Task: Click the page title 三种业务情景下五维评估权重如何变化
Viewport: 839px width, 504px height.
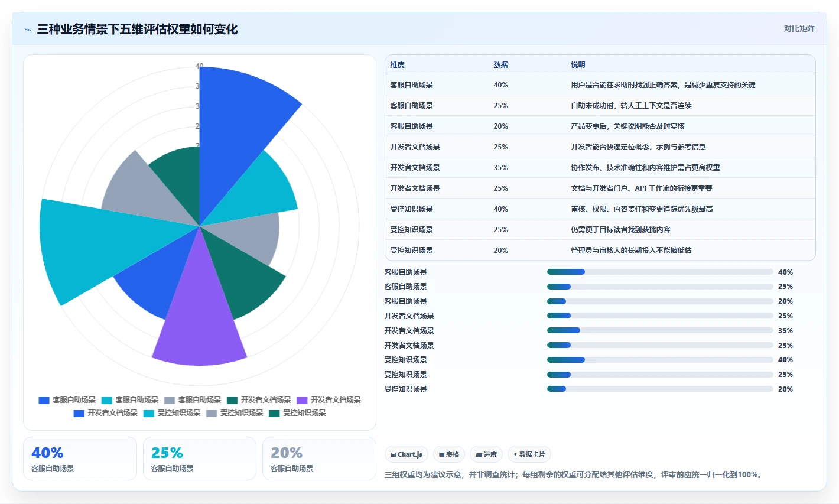Action: [137, 30]
